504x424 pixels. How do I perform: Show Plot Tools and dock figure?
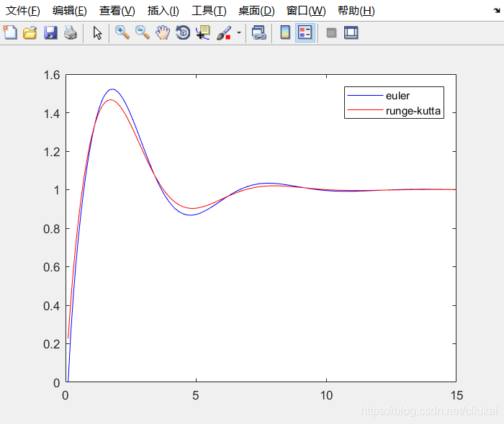(351, 33)
